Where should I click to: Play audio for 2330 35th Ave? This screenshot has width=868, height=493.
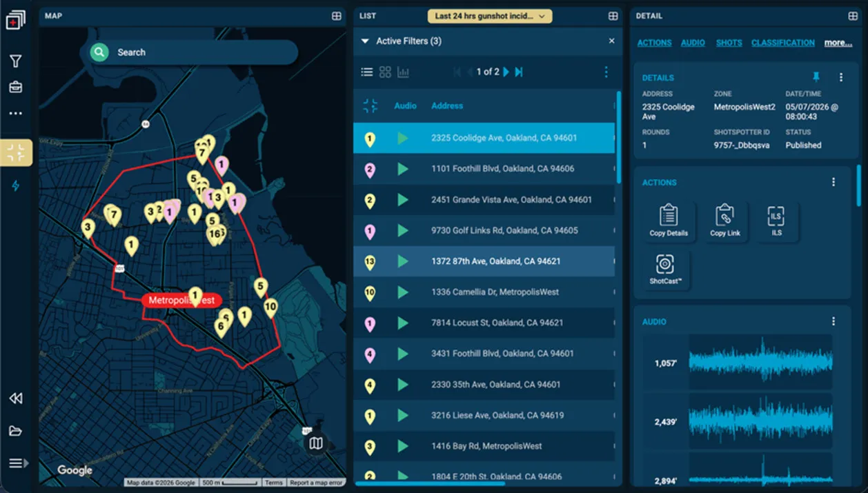coord(403,385)
